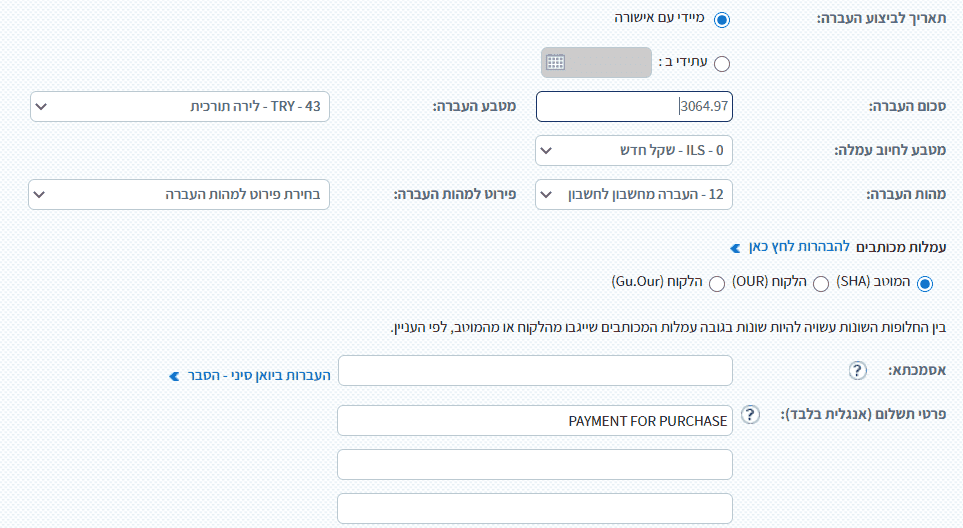963x528 pixels.
Task: Open the פירוט למהות העברה dropdown
Action: click(x=180, y=194)
